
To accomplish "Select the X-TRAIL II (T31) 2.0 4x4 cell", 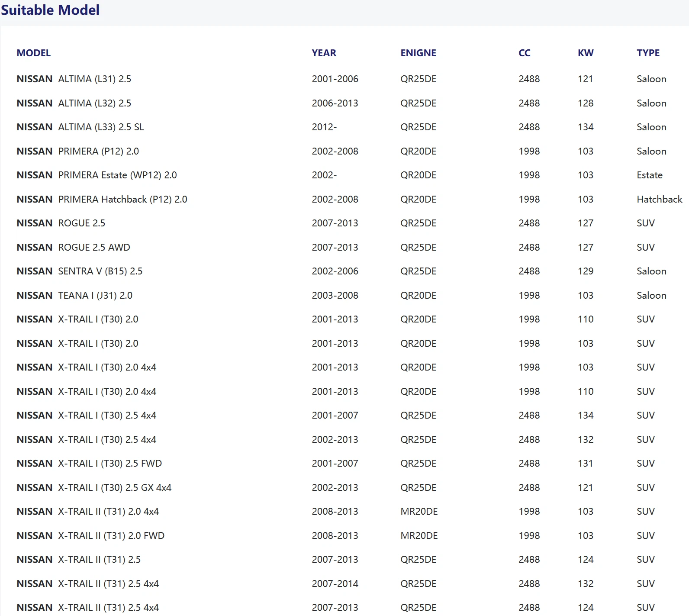I will point(87,512).
